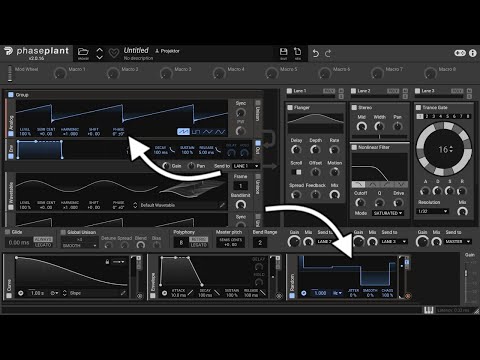480x360 pixels.
Task: Click the Envelope modulator retrigger round icon
Action: 164,293
